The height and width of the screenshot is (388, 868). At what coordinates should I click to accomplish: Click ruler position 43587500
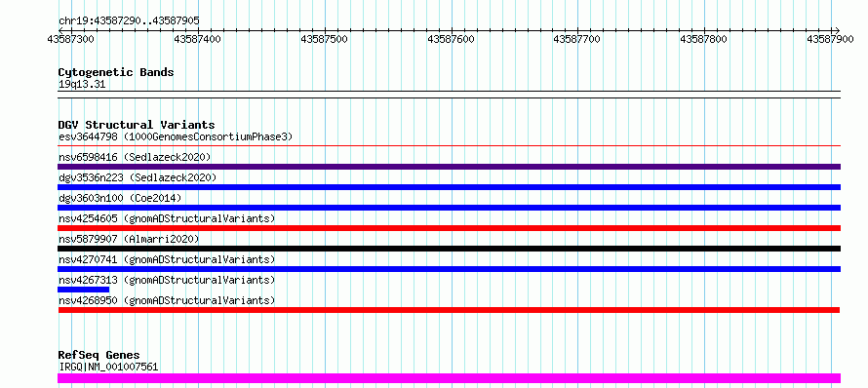click(x=325, y=39)
